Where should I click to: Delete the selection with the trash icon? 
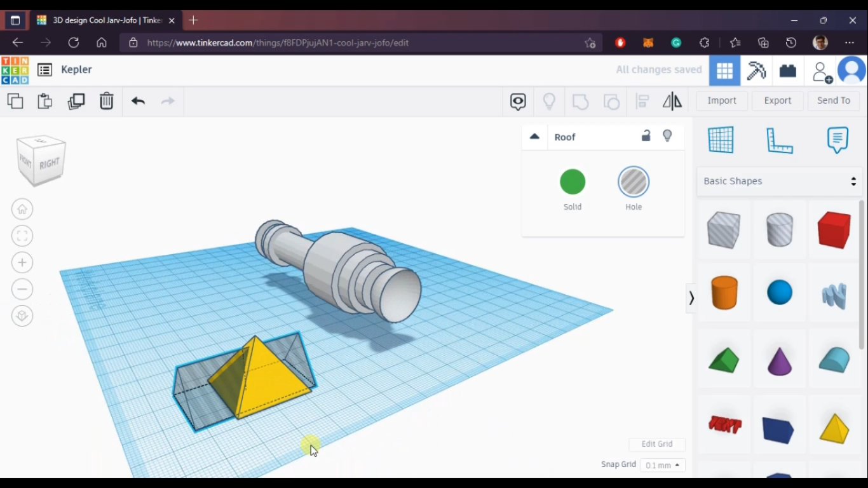pyautogui.click(x=107, y=101)
